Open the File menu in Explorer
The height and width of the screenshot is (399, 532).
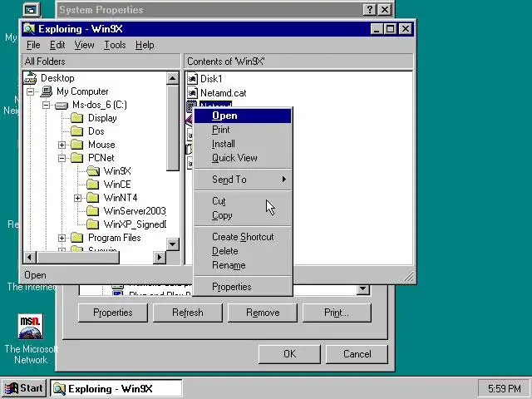click(33, 45)
